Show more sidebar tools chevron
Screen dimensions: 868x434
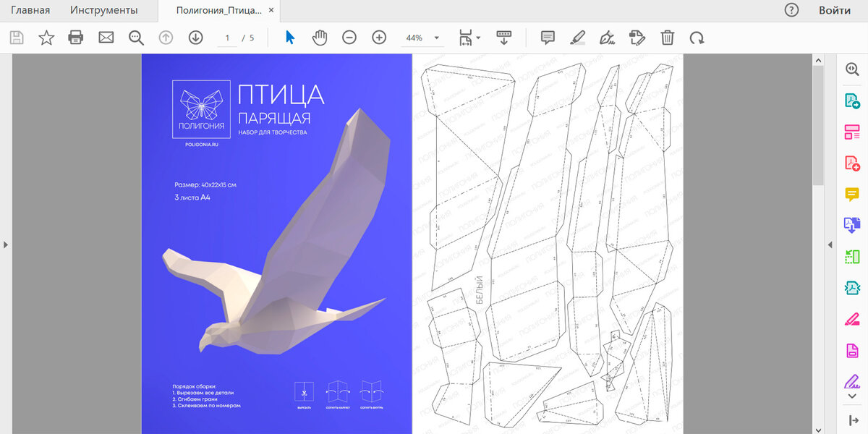point(852,396)
